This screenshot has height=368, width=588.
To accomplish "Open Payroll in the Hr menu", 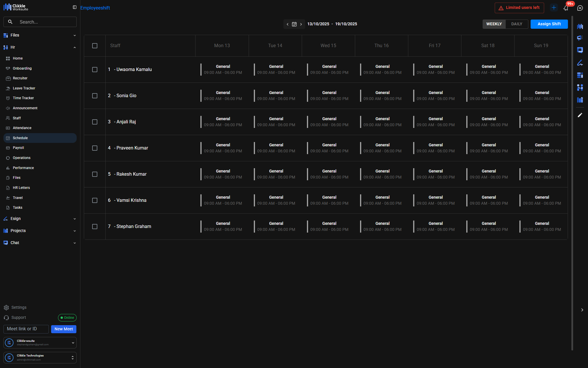I will (x=18, y=148).
